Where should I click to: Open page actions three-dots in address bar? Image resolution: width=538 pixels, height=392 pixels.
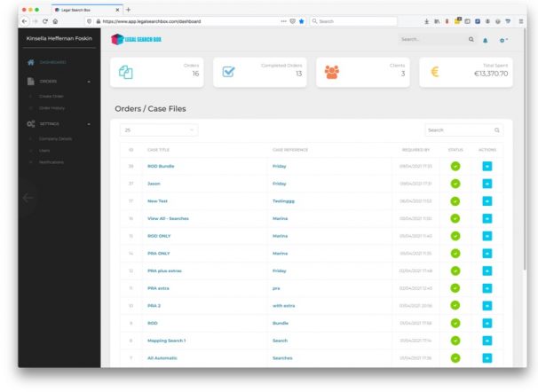pos(283,21)
